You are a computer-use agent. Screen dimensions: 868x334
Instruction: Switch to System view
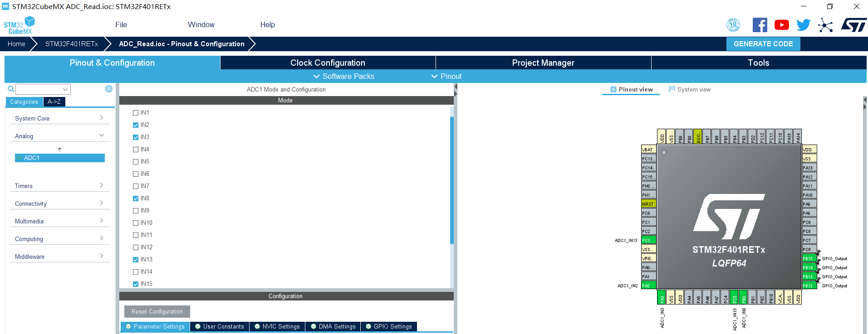point(690,89)
